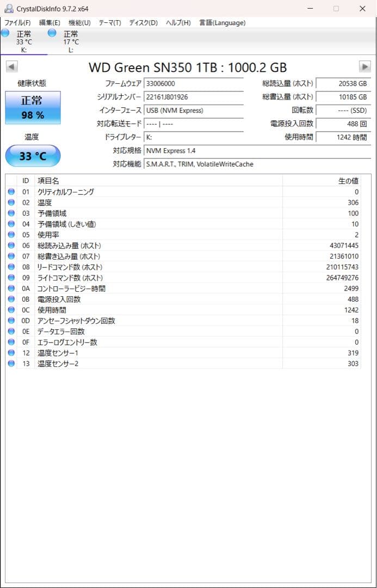Click the transfer mode field ---- | ----
The height and width of the screenshot is (588, 377).
tap(194, 124)
